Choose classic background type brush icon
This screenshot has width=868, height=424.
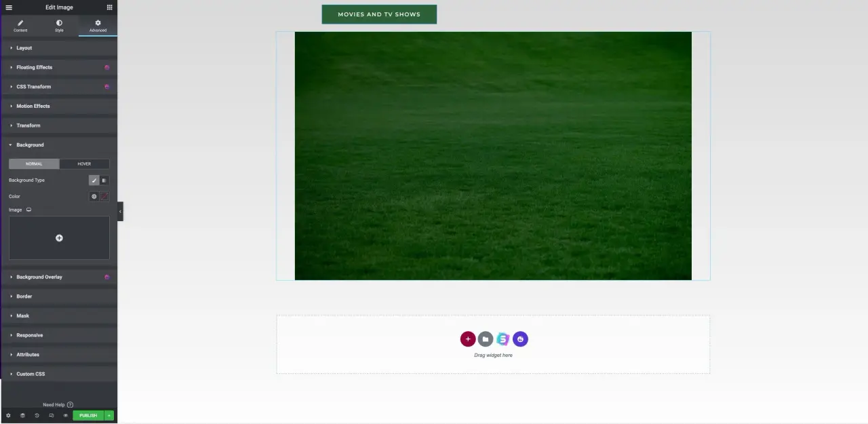click(94, 180)
